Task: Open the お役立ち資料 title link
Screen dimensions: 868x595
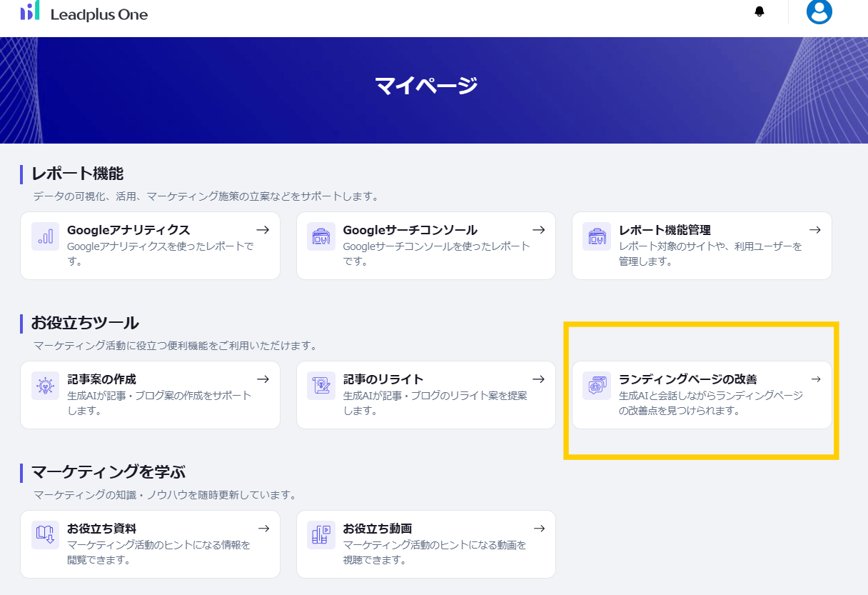Action: [101, 529]
